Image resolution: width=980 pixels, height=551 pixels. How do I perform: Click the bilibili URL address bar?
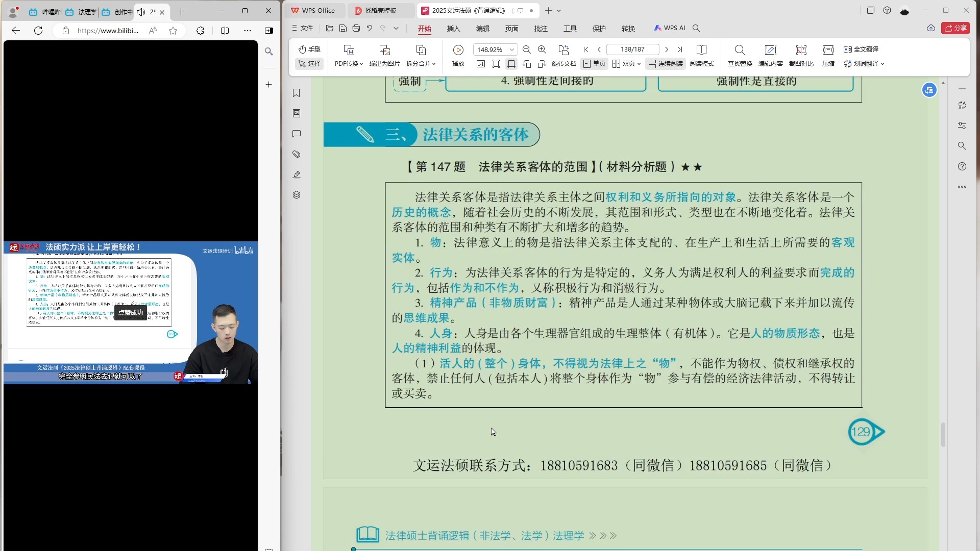pyautogui.click(x=107, y=31)
